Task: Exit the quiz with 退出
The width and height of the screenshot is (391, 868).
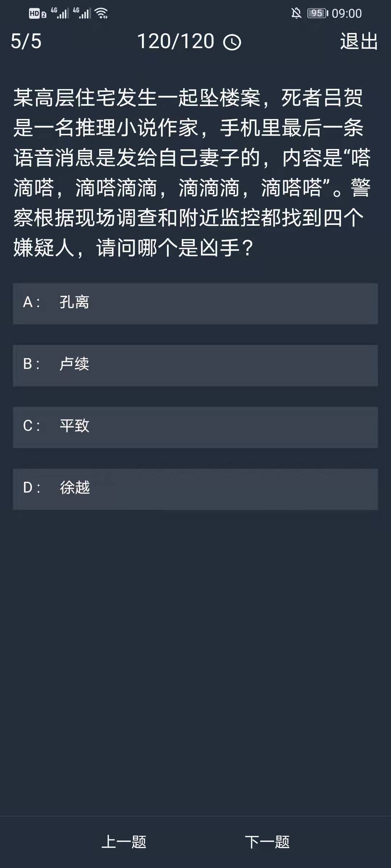Action: click(359, 41)
